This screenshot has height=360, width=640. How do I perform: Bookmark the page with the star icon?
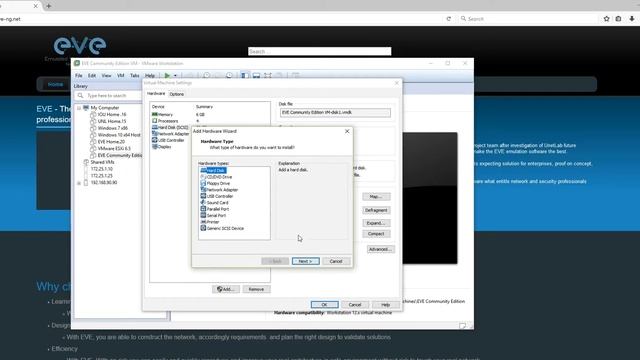pyautogui.click(x=607, y=19)
